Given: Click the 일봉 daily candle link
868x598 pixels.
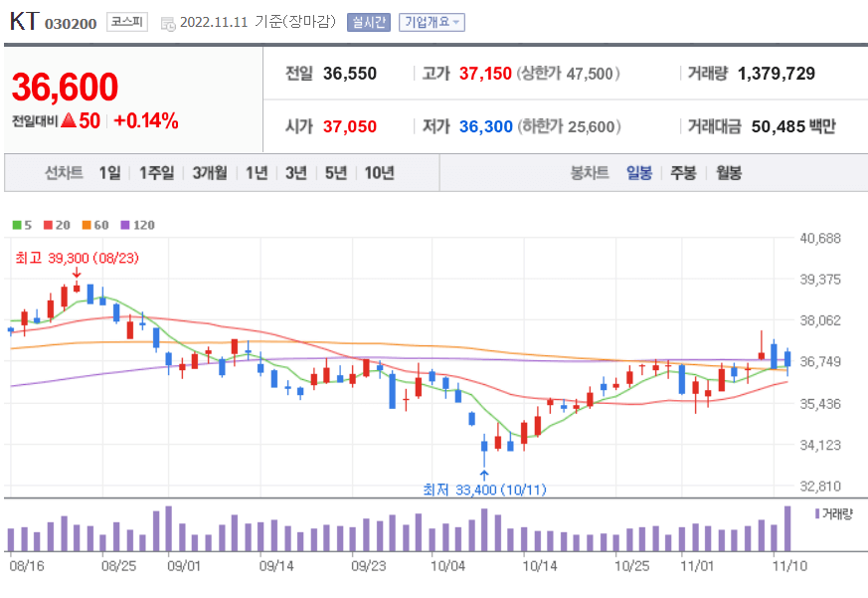Looking at the screenshot, I should 639,172.
